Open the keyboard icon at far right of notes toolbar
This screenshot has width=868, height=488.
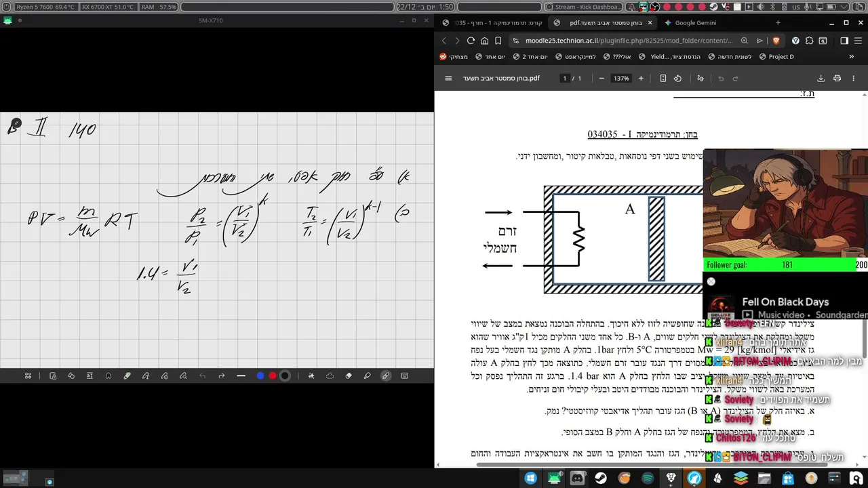[405, 375]
